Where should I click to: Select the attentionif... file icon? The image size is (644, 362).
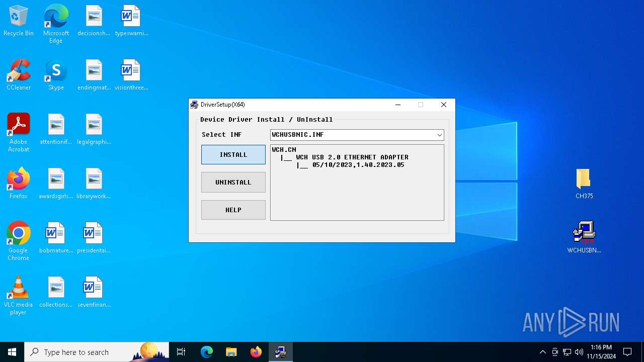(56, 130)
